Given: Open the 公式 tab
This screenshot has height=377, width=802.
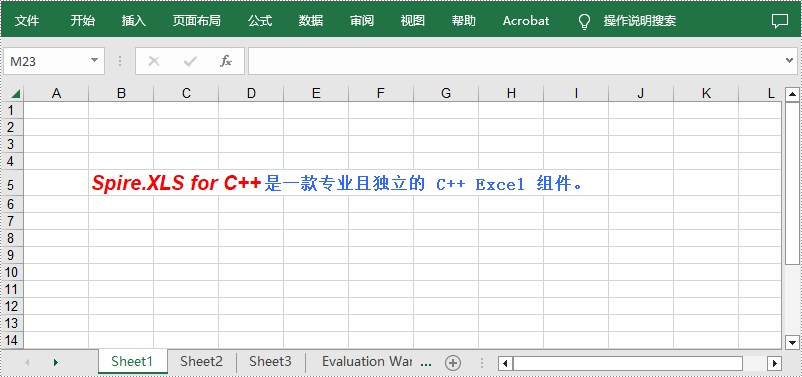Looking at the screenshot, I should point(260,20).
